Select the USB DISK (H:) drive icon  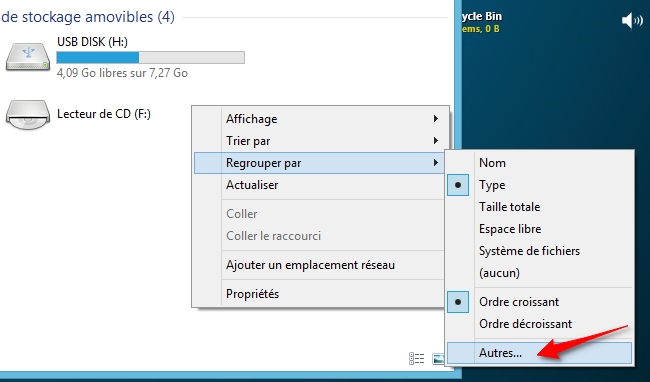(28, 56)
